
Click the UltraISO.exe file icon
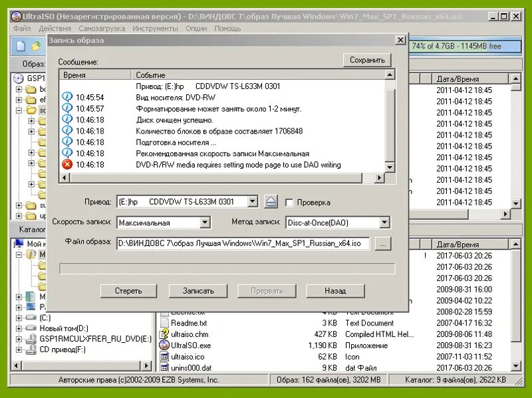[x=164, y=345]
